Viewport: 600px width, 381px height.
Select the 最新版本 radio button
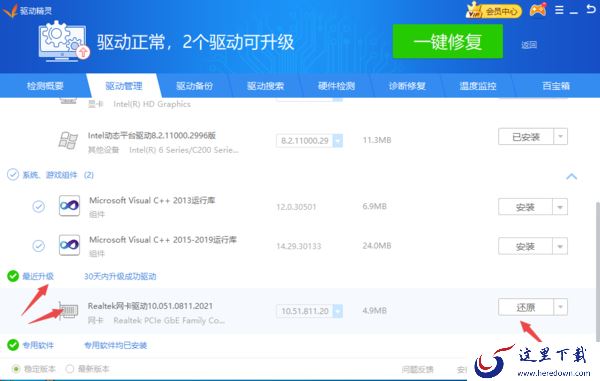tap(70, 369)
